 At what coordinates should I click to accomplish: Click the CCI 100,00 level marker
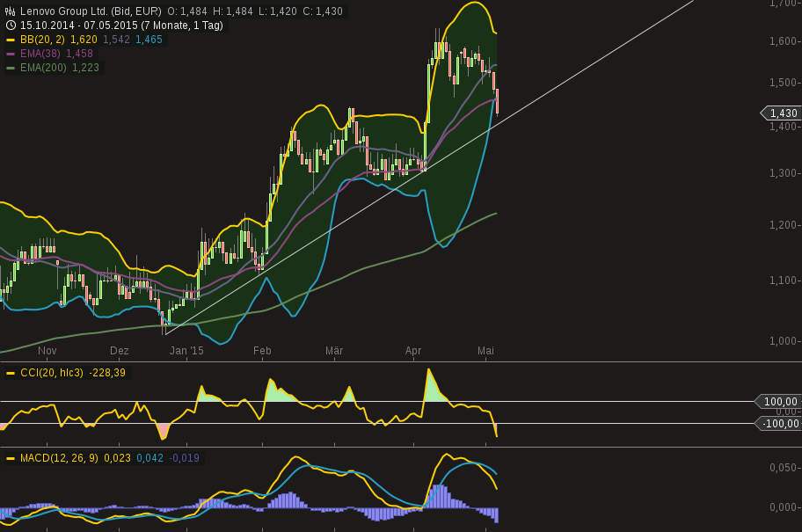pyautogui.click(x=777, y=402)
